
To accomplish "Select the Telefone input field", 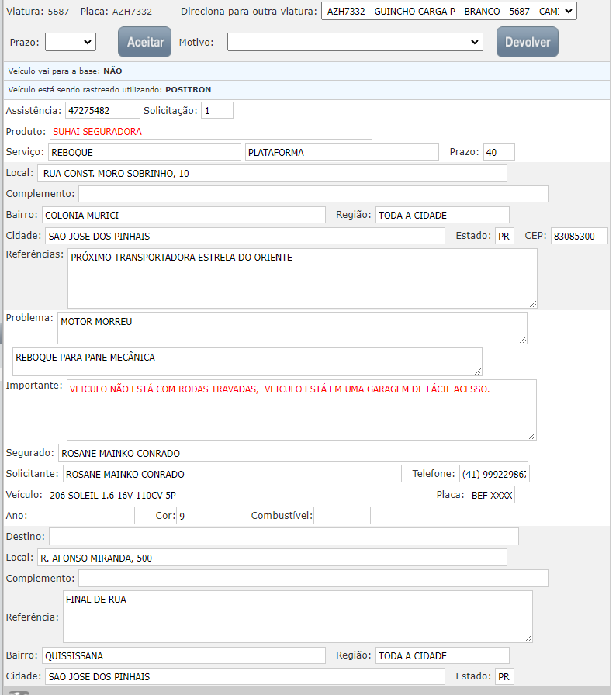I will [x=493, y=474].
